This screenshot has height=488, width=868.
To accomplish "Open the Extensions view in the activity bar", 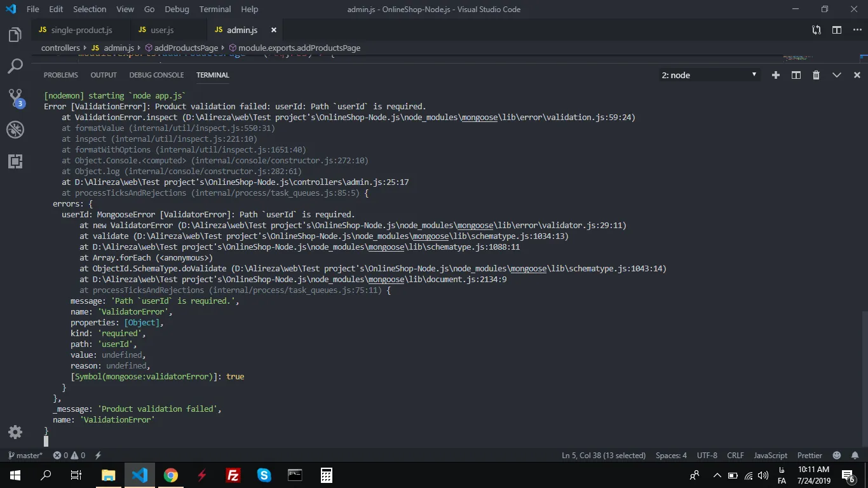I will coord(15,161).
